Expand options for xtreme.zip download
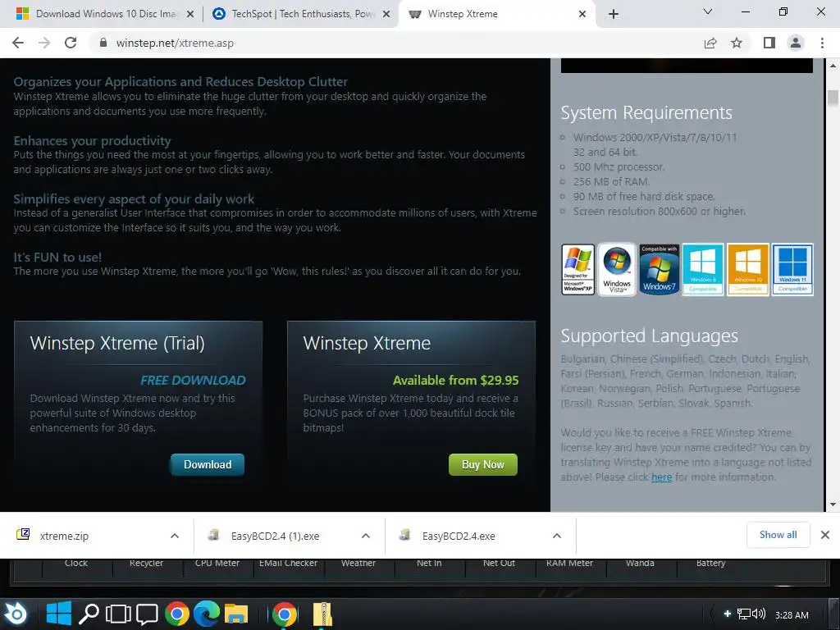 [175, 536]
